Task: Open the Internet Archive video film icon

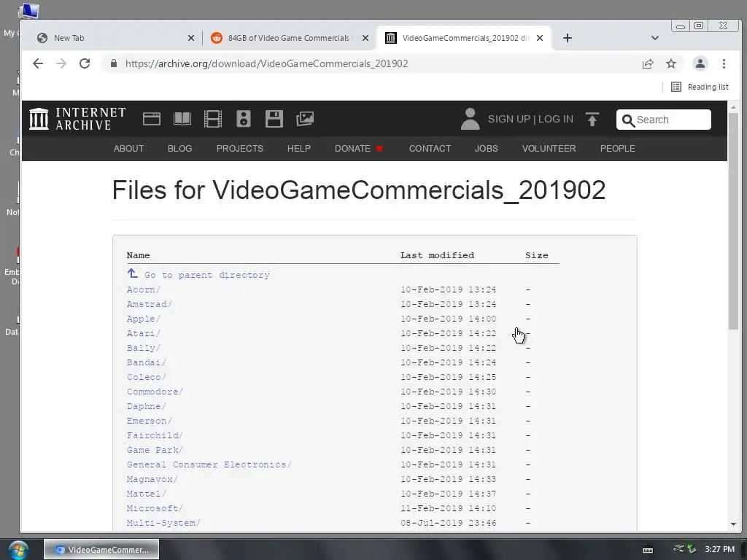Action: (213, 119)
